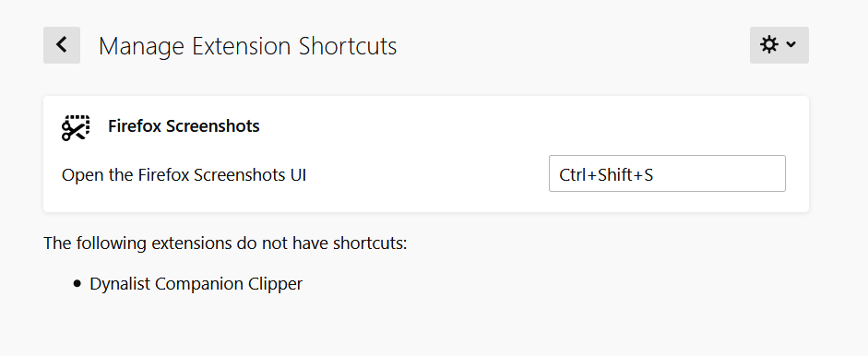868x356 pixels.
Task: Select the Dynalist Companion Clipper list entry
Action: (x=196, y=284)
